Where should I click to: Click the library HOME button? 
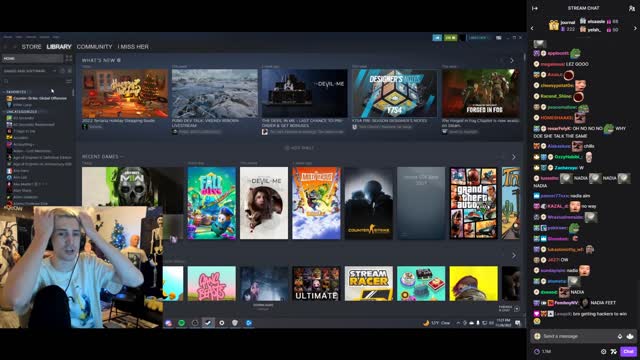(x=33, y=59)
